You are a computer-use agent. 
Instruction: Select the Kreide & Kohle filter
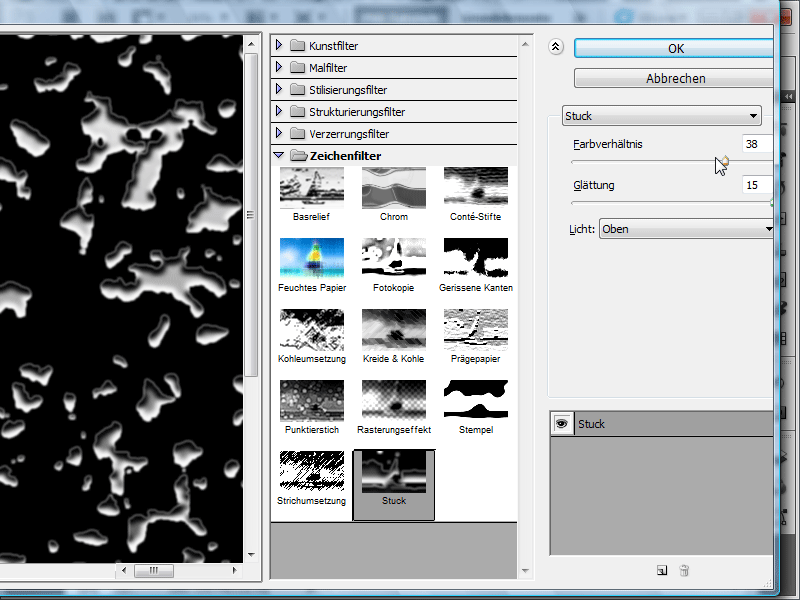[x=394, y=330]
